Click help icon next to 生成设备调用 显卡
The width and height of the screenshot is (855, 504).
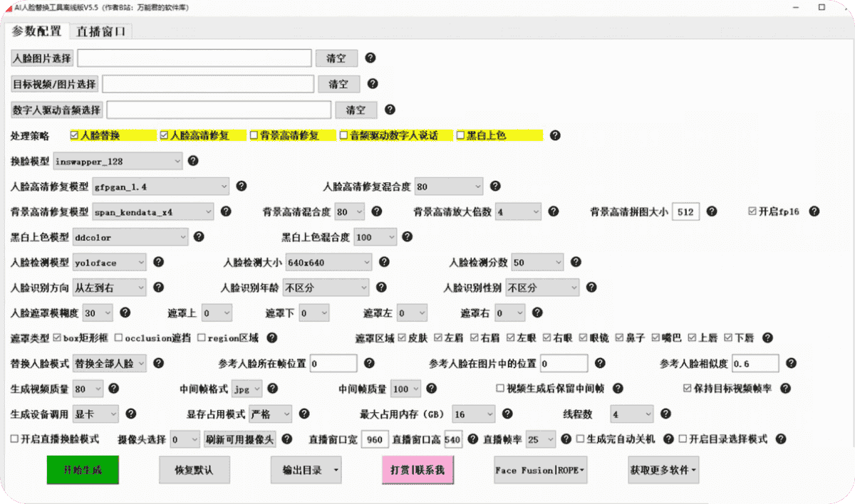(133, 414)
